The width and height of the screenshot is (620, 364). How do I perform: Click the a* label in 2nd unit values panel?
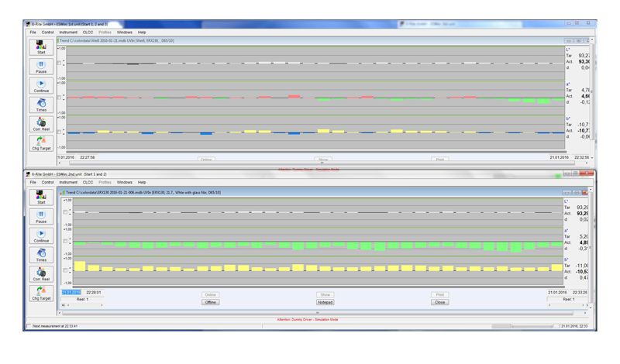567,231
